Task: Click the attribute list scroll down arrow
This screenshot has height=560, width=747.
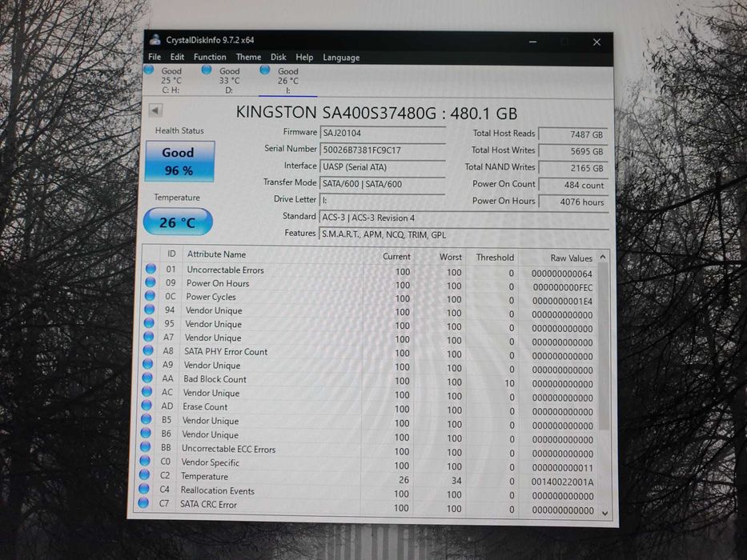Action: pyautogui.click(x=605, y=513)
